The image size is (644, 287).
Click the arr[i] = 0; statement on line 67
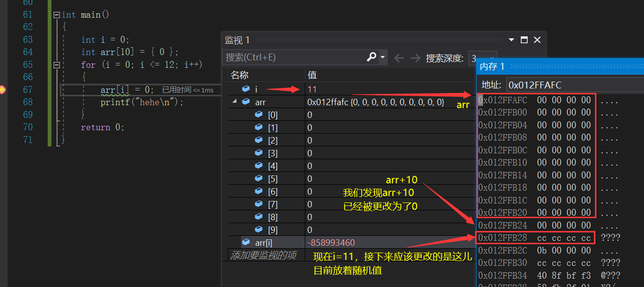point(127,89)
